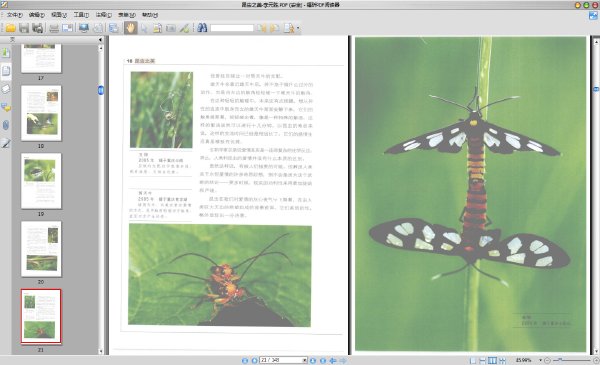Select the page 21 highlighted thumbnail
Screen dimensions: 600x365
[x=41, y=316]
